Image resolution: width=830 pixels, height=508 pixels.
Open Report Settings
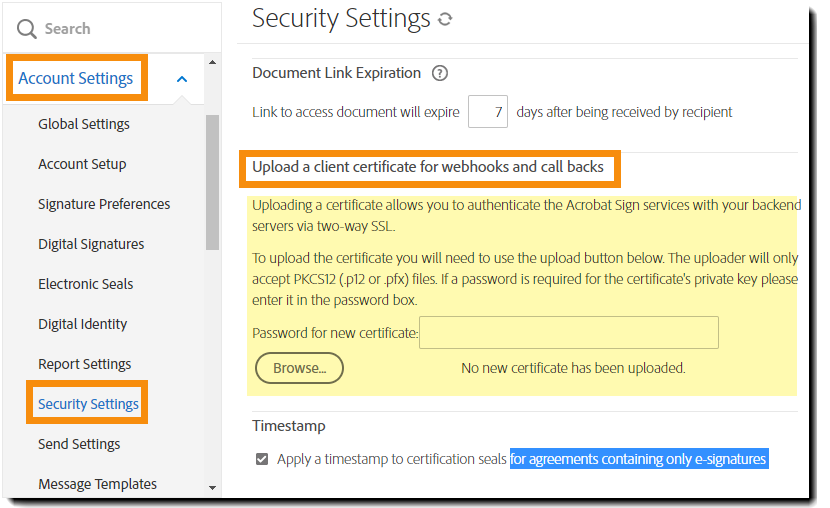click(x=84, y=364)
